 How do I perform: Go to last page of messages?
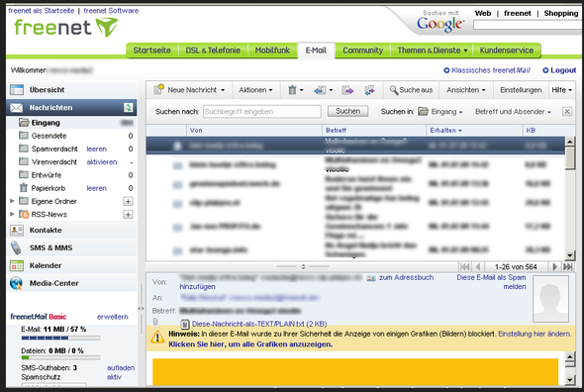567,267
